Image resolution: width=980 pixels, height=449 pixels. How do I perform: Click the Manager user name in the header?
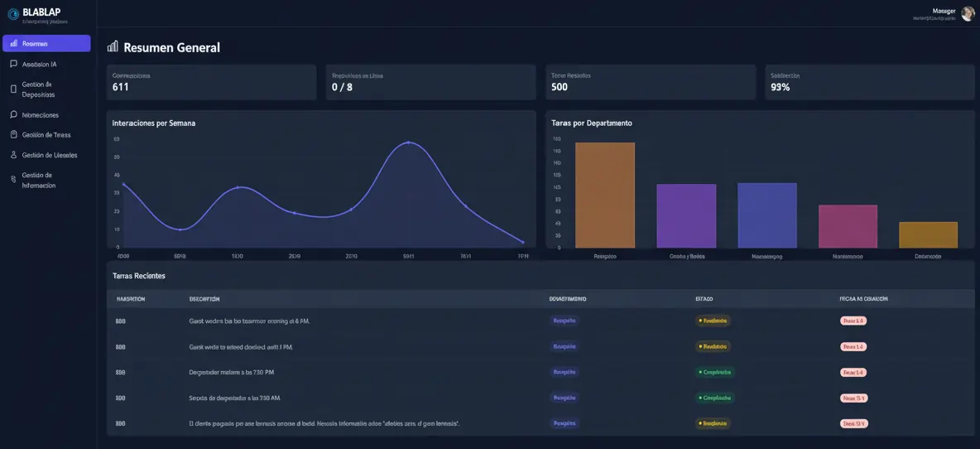coord(944,11)
